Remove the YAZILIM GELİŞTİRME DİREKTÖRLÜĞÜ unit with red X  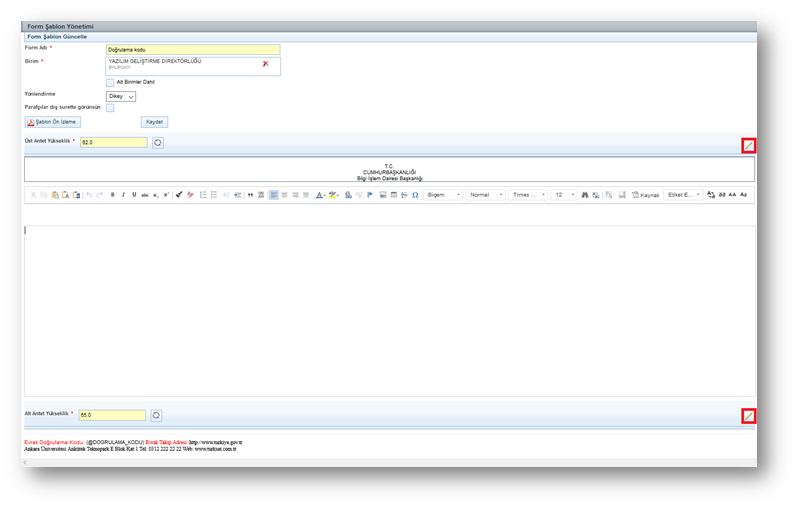point(265,64)
